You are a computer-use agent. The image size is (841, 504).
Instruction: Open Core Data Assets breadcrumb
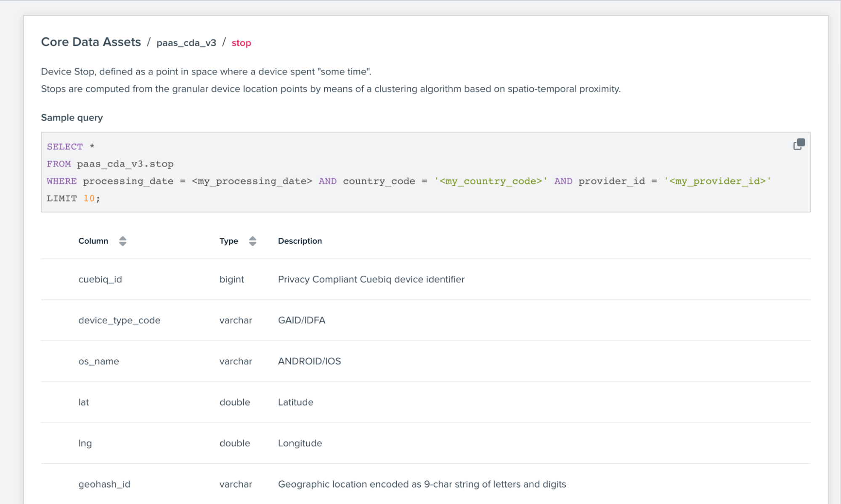pos(91,42)
